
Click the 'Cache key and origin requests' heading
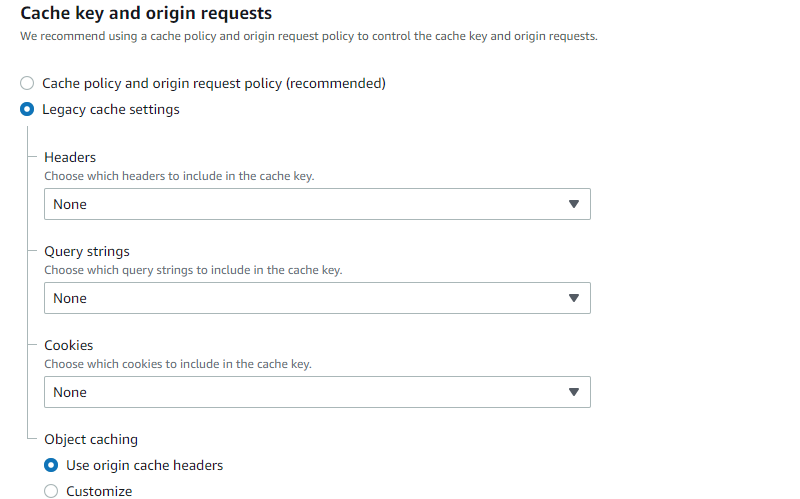[x=146, y=14]
